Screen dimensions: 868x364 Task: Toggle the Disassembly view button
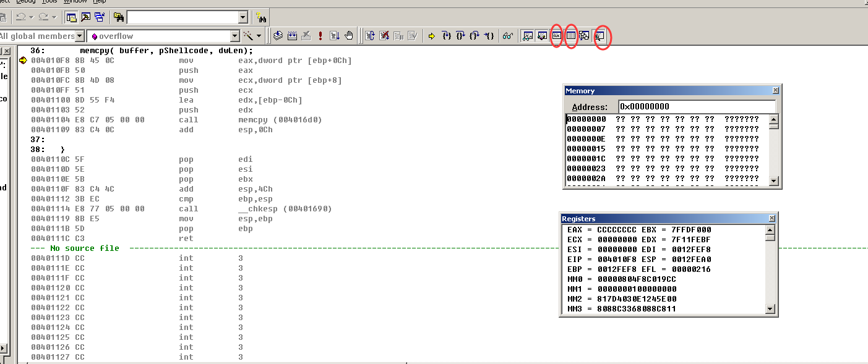pyautogui.click(x=598, y=36)
